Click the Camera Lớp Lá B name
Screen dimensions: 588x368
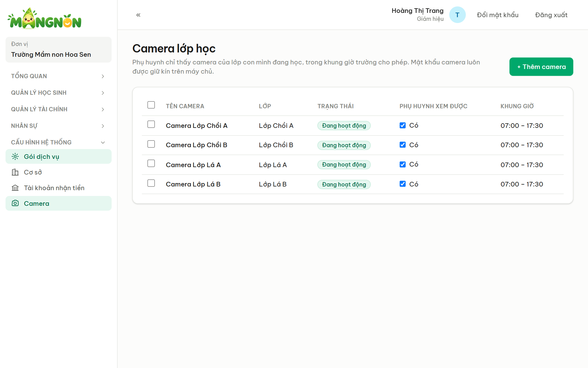(x=193, y=184)
